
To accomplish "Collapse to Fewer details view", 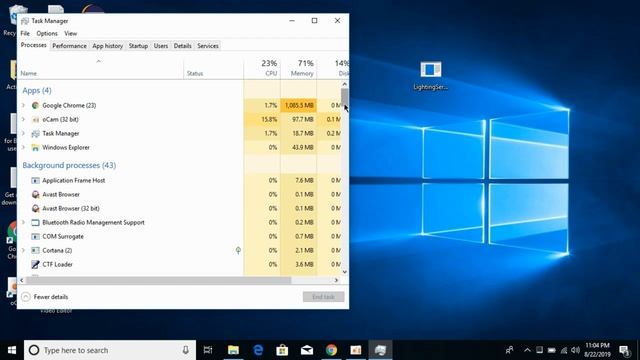I will coord(44,297).
